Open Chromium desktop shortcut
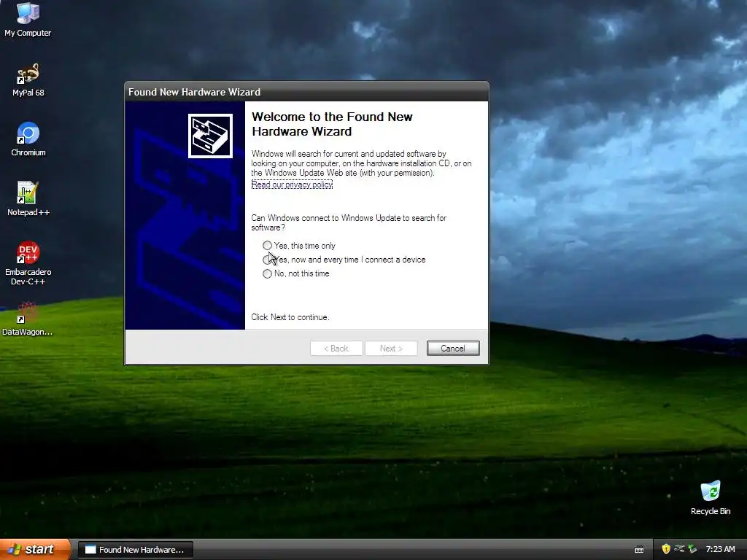The height and width of the screenshot is (560, 747). [28, 139]
